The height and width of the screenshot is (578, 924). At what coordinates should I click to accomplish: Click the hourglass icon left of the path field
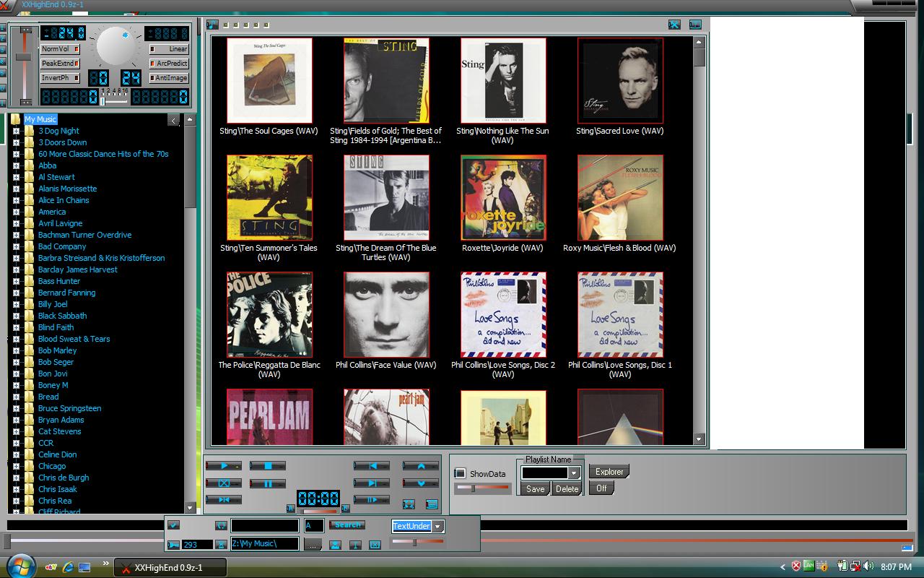pos(221,545)
